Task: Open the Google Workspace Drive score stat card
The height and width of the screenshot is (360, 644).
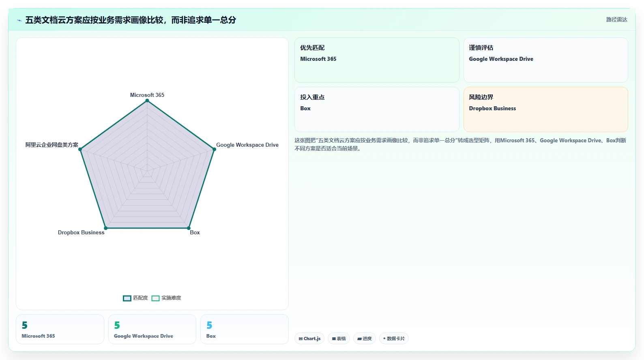Action: 152,329
